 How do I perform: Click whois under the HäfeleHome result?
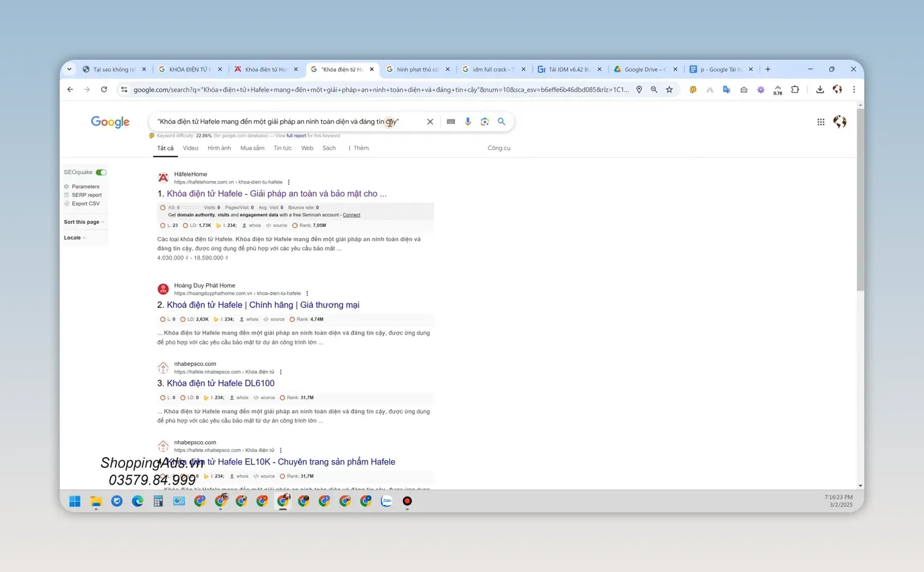tap(252, 226)
